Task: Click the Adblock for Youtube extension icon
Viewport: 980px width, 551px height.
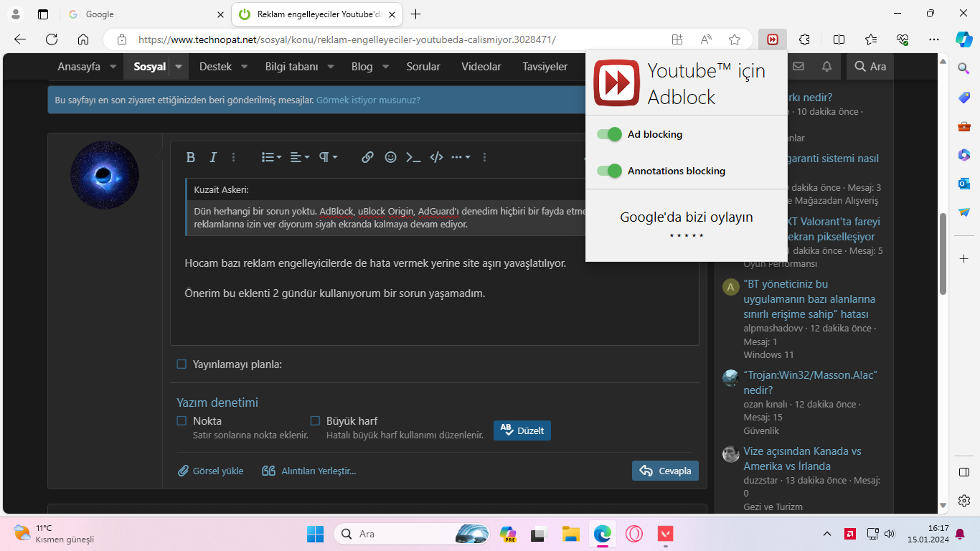Action: (773, 39)
